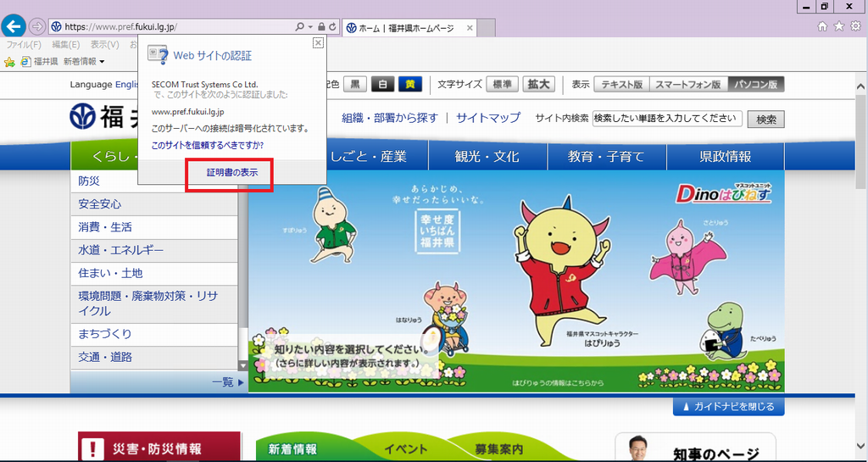Open the しごと・産業 navigation tab
The height and width of the screenshot is (462, 868).
[369, 157]
